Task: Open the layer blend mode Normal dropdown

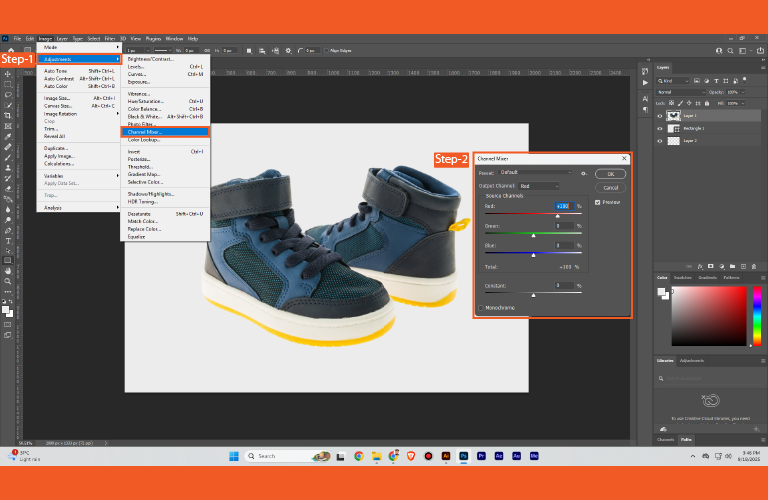Action: click(x=680, y=91)
